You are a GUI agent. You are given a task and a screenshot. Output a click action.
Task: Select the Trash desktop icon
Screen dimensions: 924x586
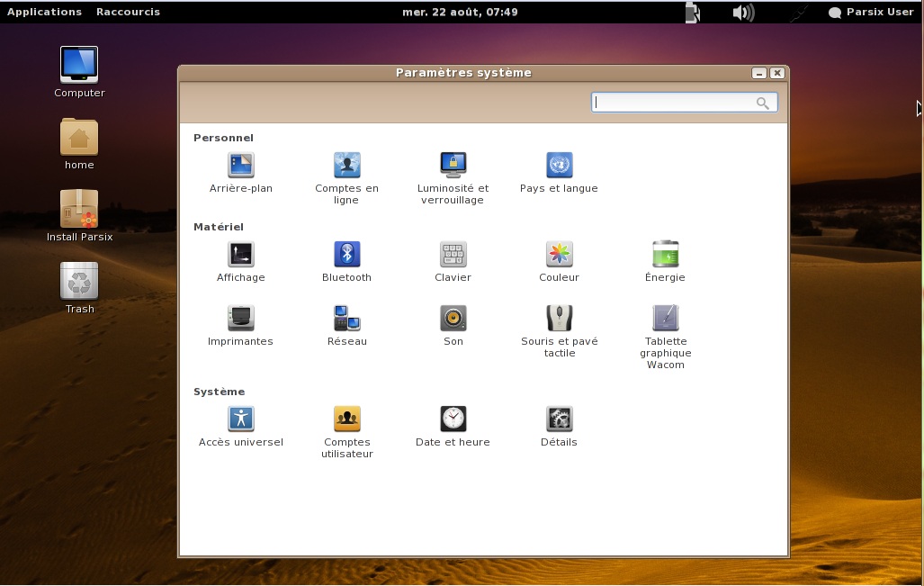(79, 288)
